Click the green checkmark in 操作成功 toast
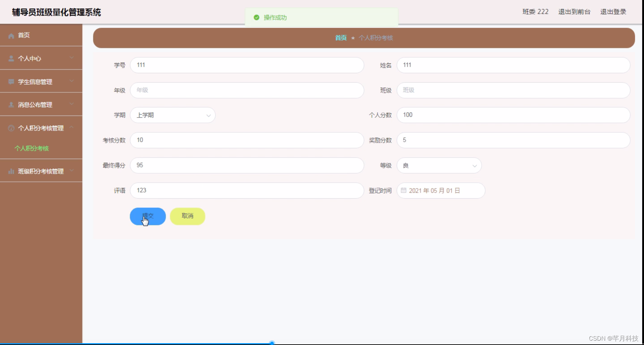The width and height of the screenshot is (644, 345). tap(257, 17)
